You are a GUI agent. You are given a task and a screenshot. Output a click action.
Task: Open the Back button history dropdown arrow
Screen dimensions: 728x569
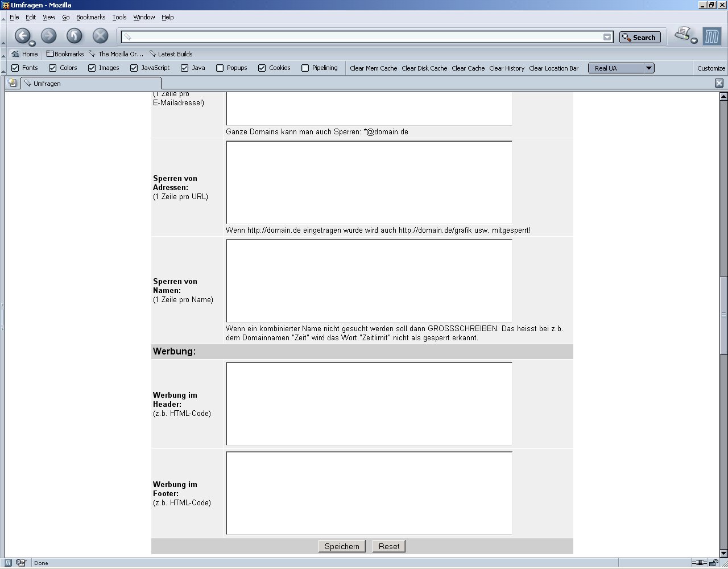[x=32, y=43]
